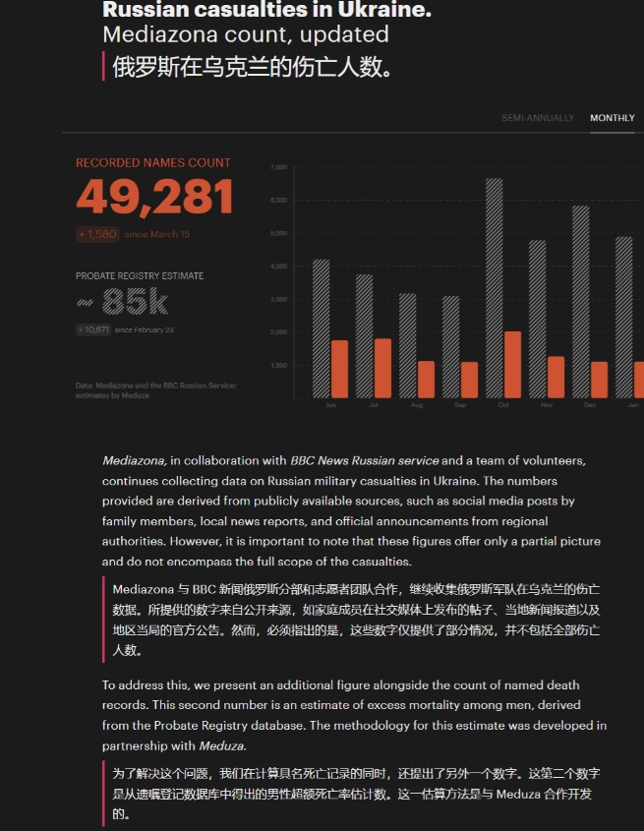The width and height of the screenshot is (644, 831).
Task: Click the +10,671 badge
Action: pyautogui.click(x=93, y=329)
